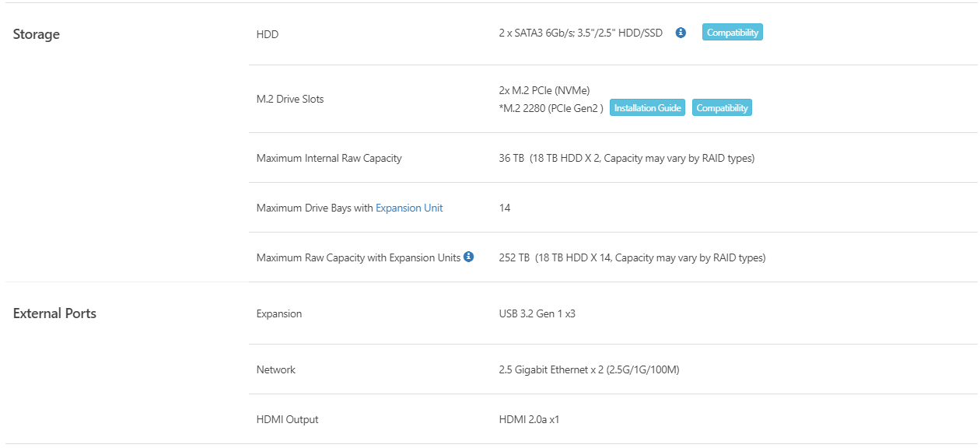The image size is (980, 448).
Task: Click the HDMI 2.0a x1 value
Action: [529, 419]
